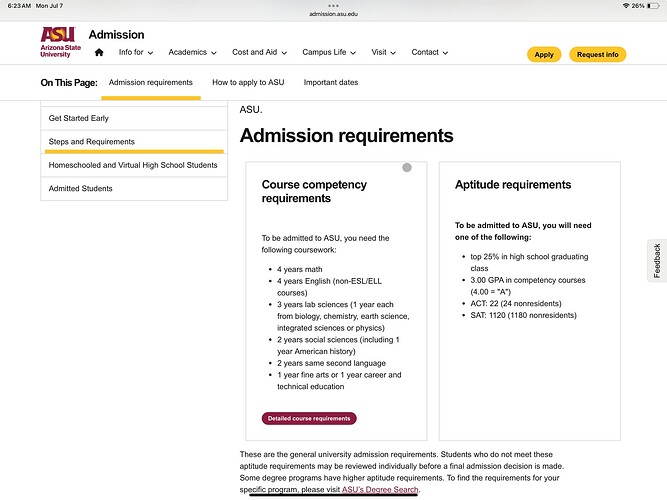
Task: Open the Visit dropdown menu
Action: [383, 52]
